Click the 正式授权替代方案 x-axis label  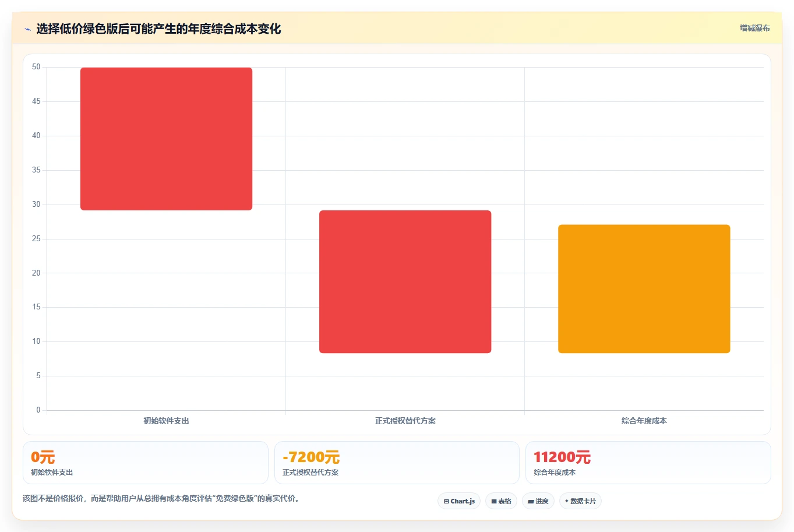405,421
